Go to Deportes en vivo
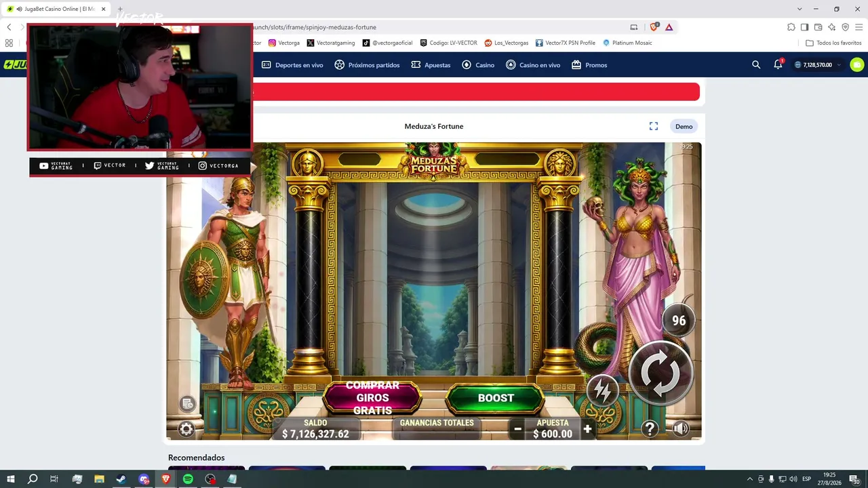The image size is (868, 488). pyautogui.click(x=292, y=65)
